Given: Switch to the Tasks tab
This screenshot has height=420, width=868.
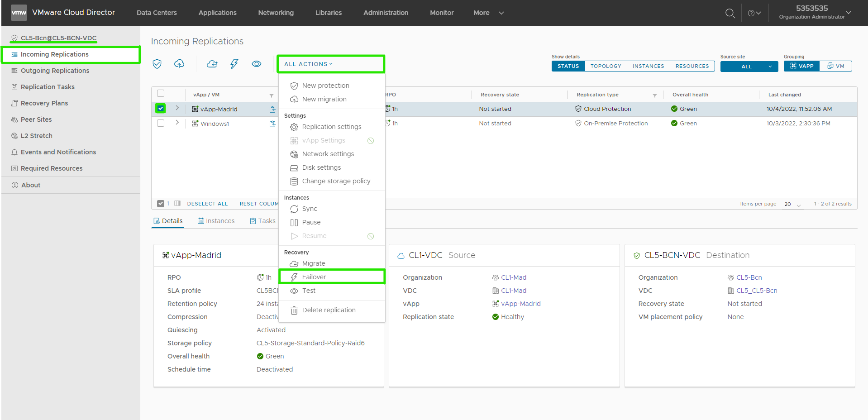Looking at the screenshot, I should pos(262,221).
